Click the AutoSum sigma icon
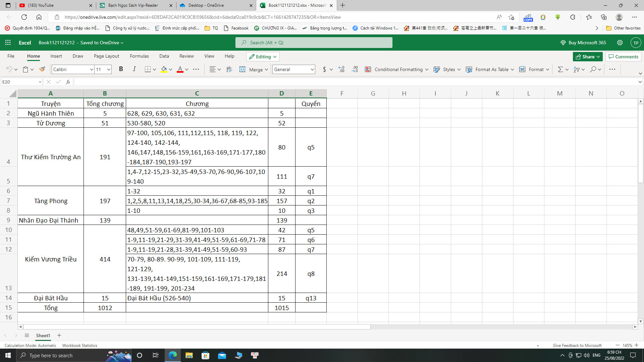Viewport: 644px width, 362px height. [x=560, y=69]
